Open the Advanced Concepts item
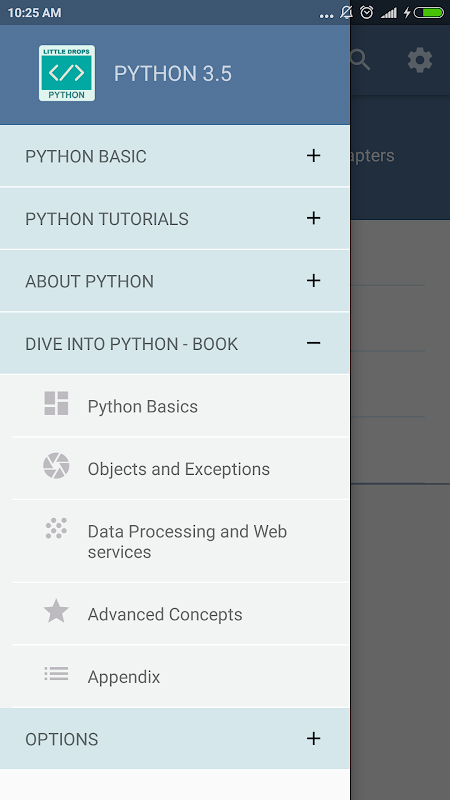Image resolution: width=450 pixels, height=800 pixels. 165,614
